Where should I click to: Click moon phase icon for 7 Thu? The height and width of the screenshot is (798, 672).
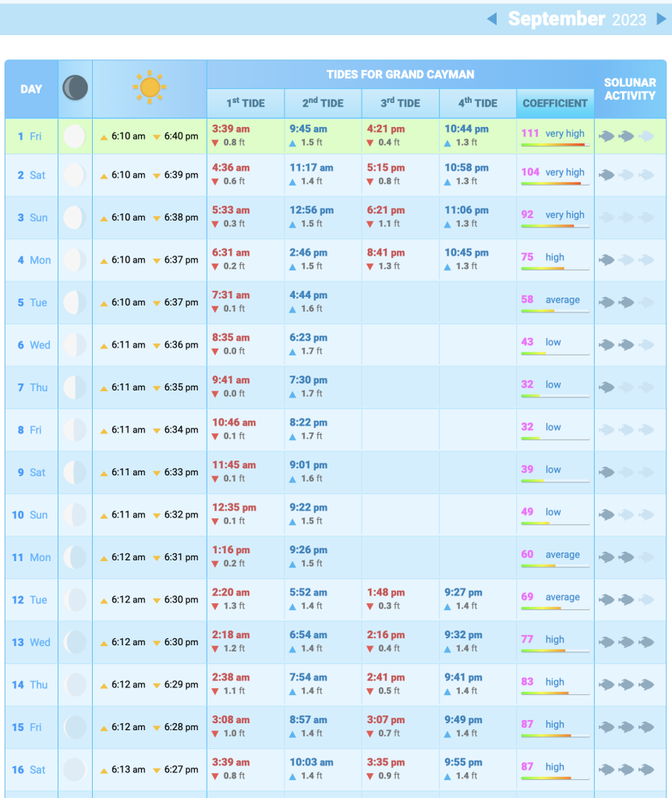pos(75,387)
